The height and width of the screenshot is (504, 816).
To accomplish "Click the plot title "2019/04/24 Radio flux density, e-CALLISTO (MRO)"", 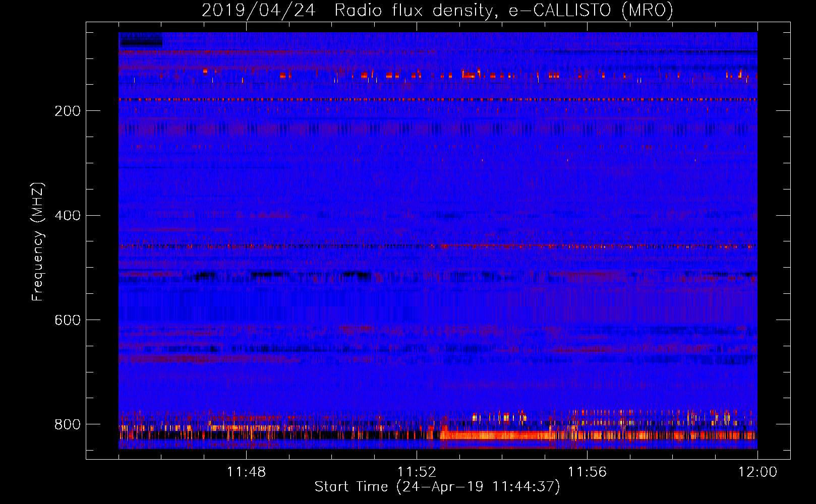I will [437, 10].
